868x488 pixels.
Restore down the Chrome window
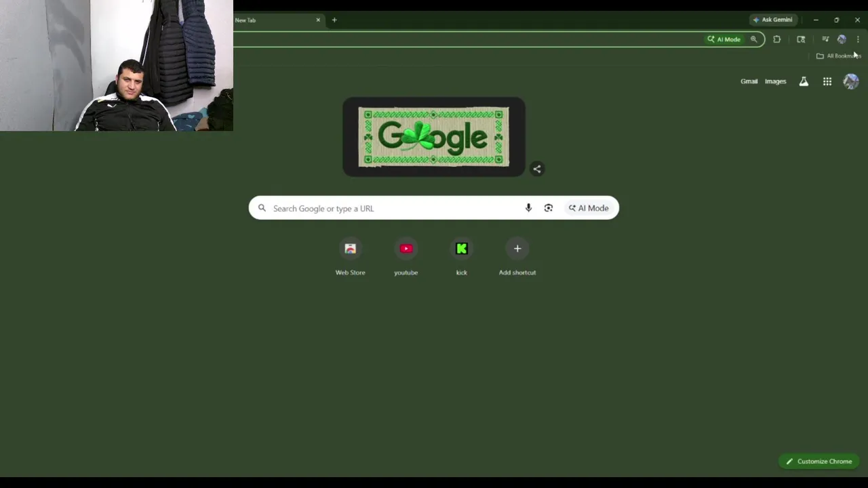pyautogui.click(x=836, y=20)
